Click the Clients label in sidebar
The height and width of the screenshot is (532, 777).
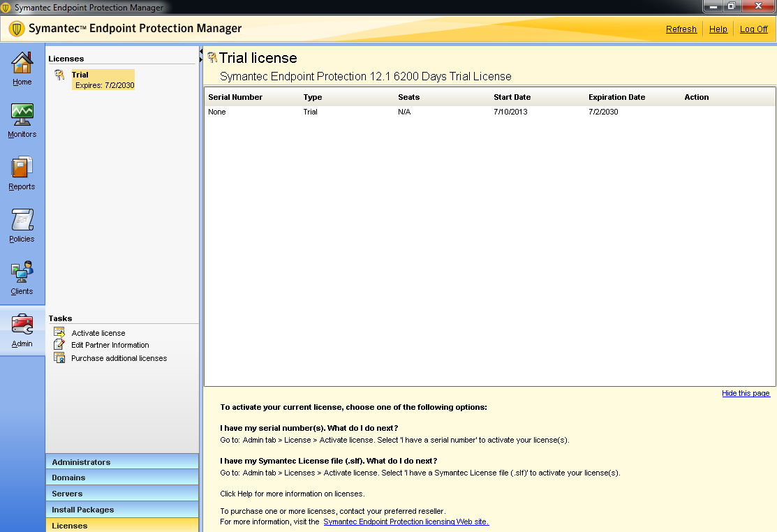(22, 292)
